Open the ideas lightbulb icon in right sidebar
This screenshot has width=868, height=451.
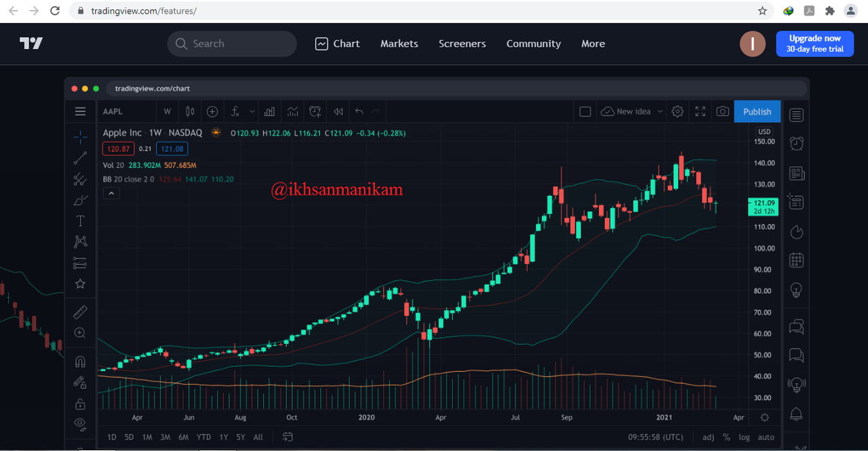pyautogui.click(x=796, y=290)
